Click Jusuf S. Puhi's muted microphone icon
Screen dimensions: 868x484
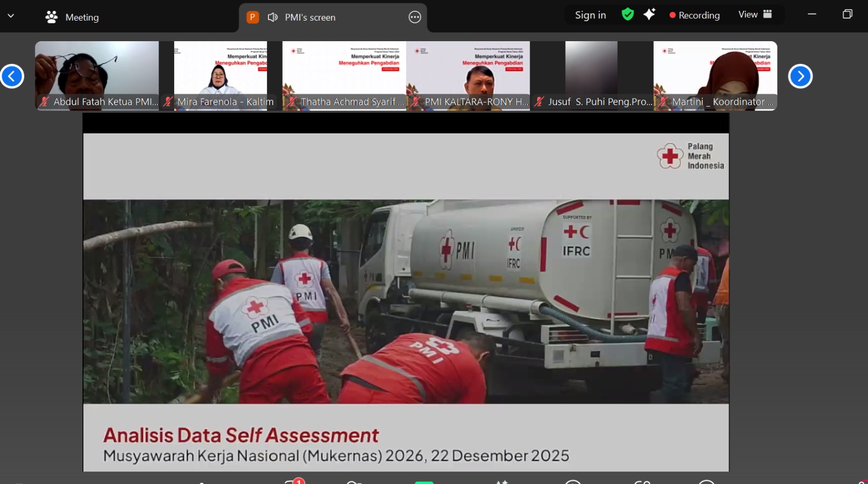(539, 101)
